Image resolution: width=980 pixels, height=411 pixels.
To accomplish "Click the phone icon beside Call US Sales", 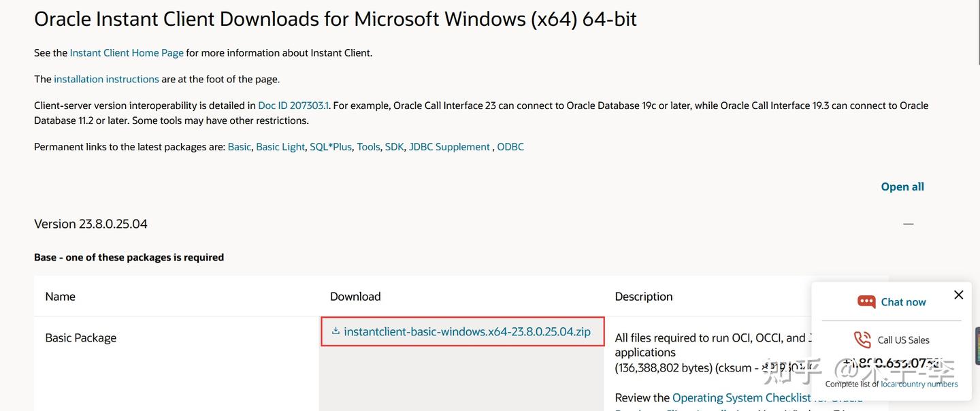I will point(862,340).
